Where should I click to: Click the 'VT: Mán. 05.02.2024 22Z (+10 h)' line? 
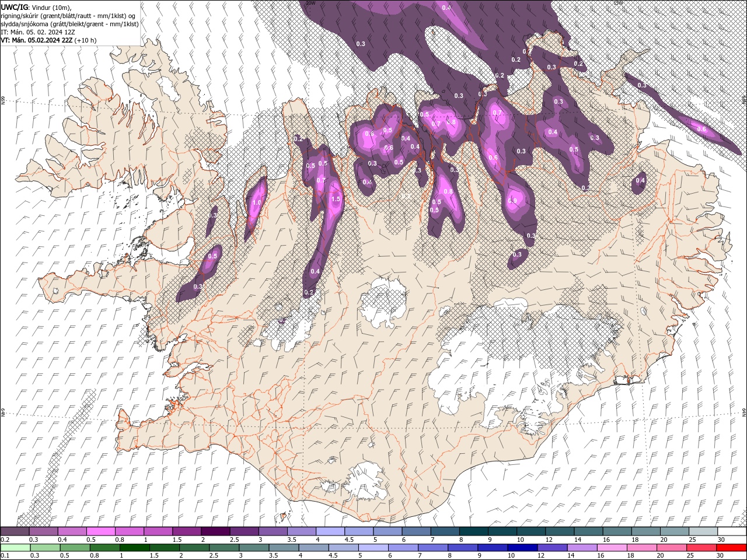[48, 40]
